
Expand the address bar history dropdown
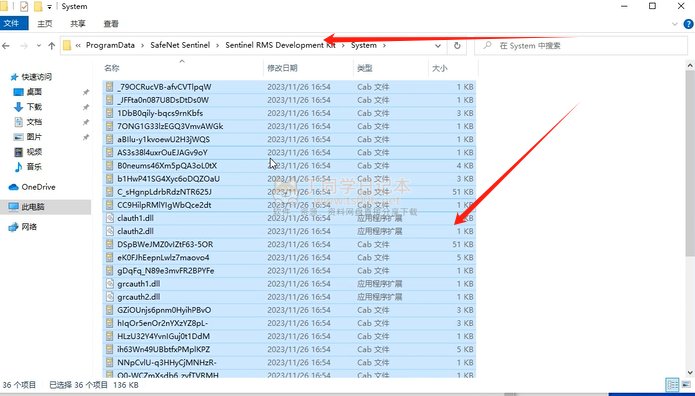click(x=437, y=46)
